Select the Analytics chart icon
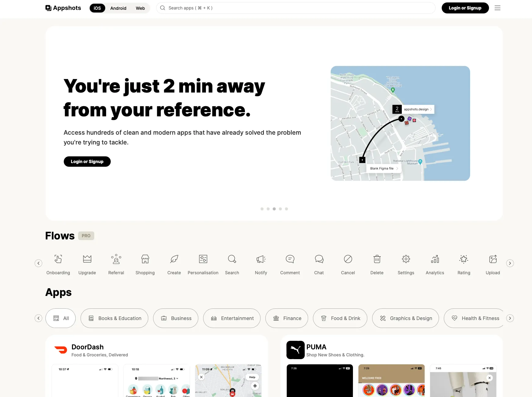This screenshot has height=397, width=532. click(435, 259)
